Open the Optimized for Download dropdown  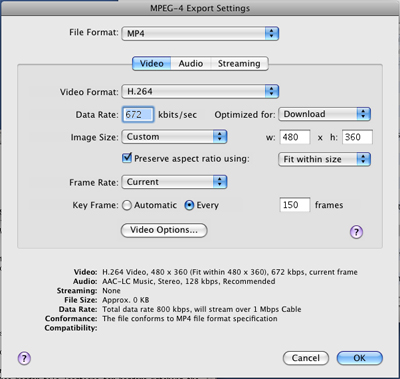(324, 114)
